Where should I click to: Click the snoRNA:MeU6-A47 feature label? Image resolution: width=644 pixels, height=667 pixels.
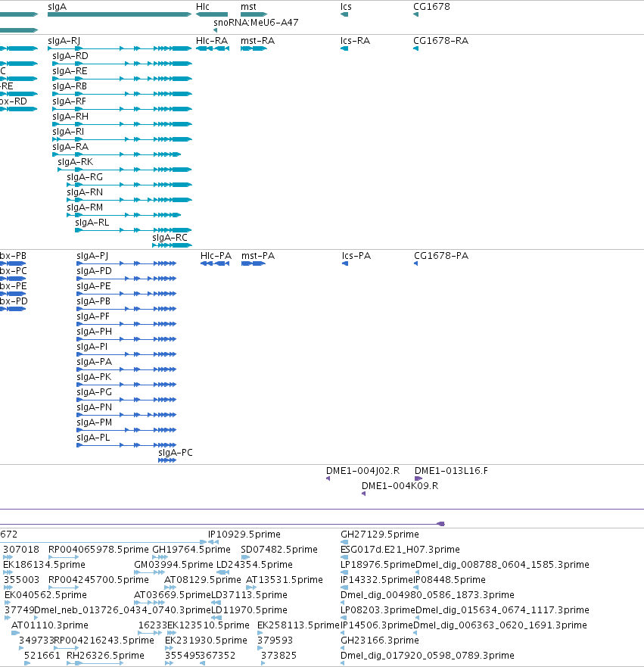tap(256, 23)
